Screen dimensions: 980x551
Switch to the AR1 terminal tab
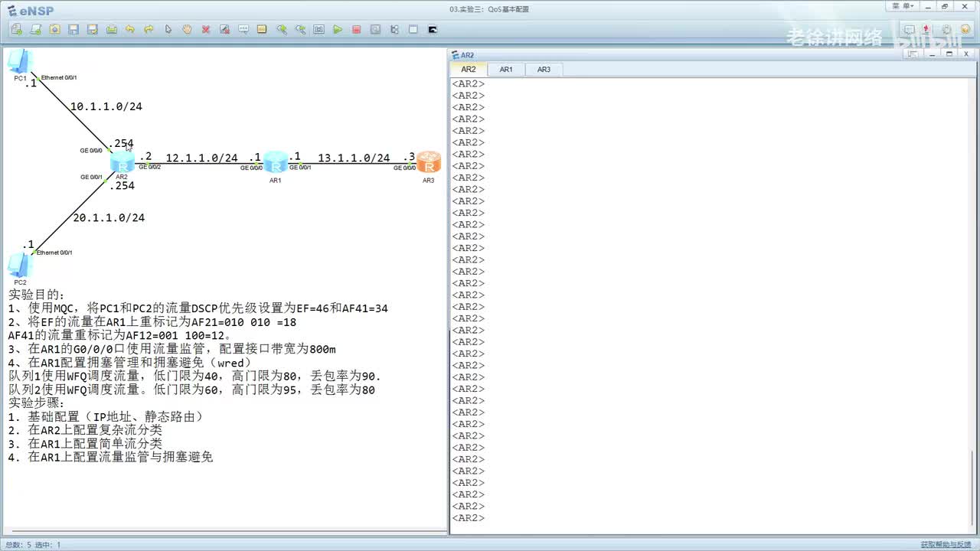coord(506,70)
